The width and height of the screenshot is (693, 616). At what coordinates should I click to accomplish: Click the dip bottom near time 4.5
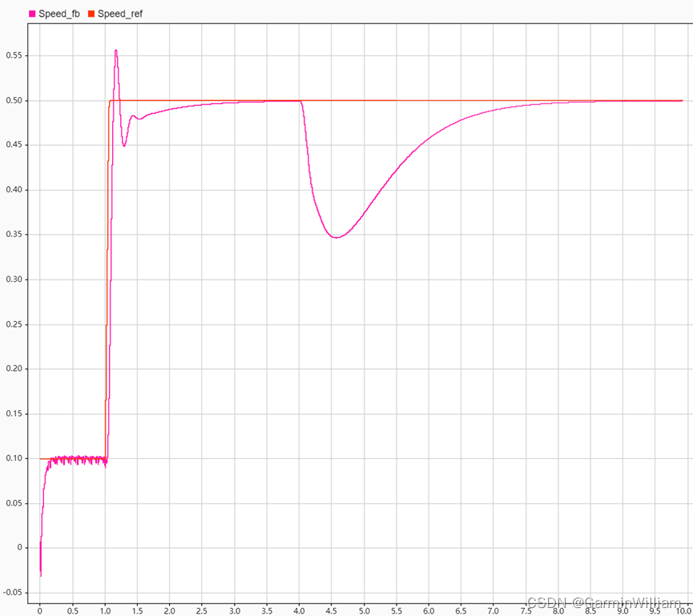click(336, 237)
